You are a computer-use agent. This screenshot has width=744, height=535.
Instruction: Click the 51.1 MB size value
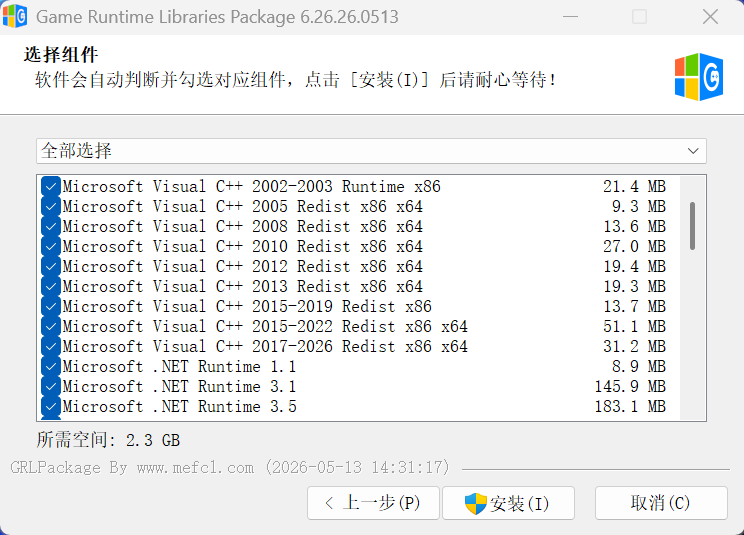pos(634,326)
